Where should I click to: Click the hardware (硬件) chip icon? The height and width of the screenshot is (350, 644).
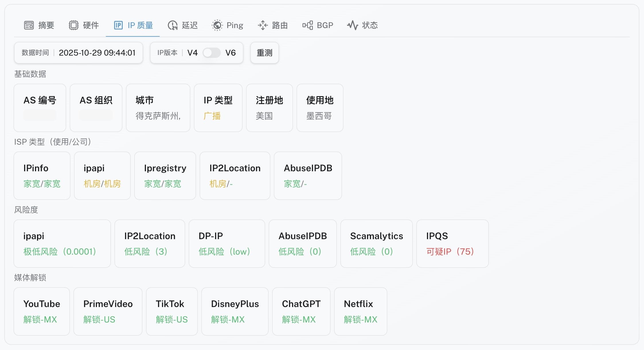coord(73,25)
